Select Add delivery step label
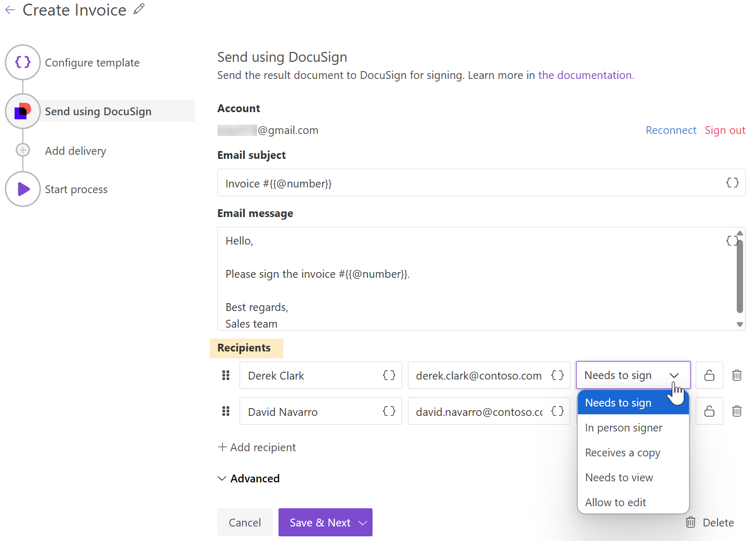The height and width of the screenshot is (541, 756). point(76,151)
